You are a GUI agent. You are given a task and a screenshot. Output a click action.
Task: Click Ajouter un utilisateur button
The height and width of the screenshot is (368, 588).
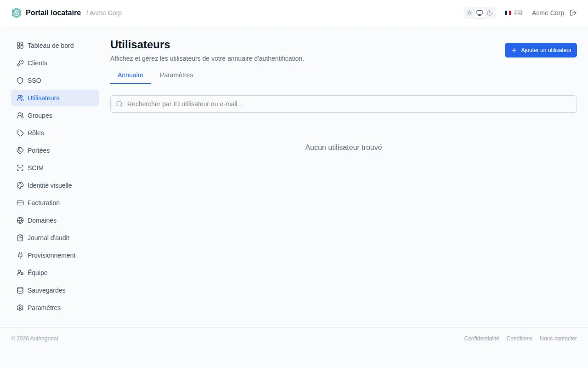(x=541, y=50)
